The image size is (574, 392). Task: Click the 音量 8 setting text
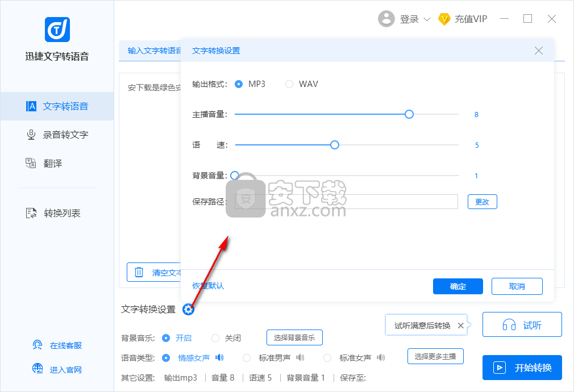[223, 378]
